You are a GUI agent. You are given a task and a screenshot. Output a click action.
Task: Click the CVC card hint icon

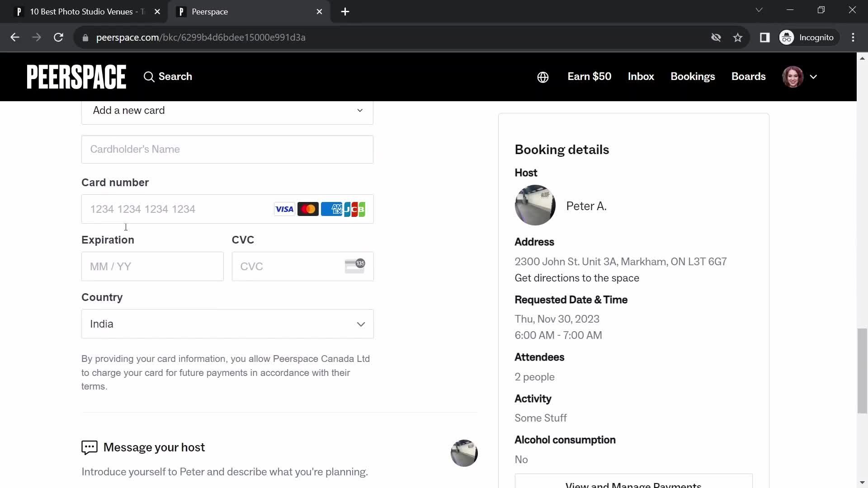pos(355,266)
